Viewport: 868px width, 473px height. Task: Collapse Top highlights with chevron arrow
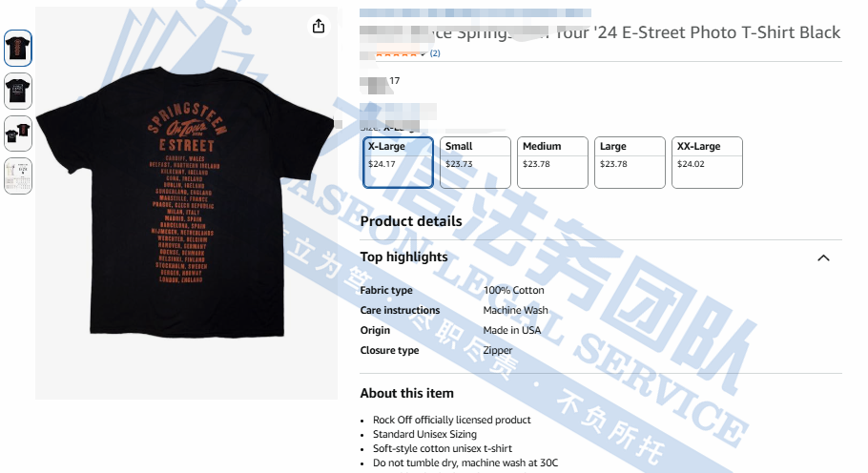[x=824, y=257]
